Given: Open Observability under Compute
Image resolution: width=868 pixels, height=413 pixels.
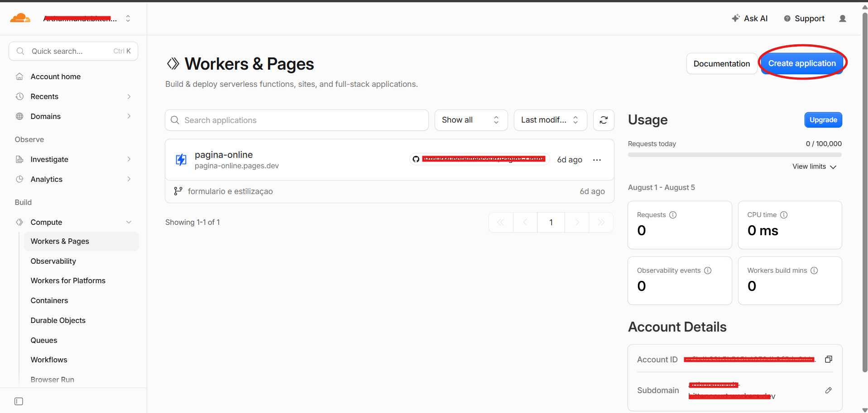Looking at the screenshot, I should [x=53, y=261].
